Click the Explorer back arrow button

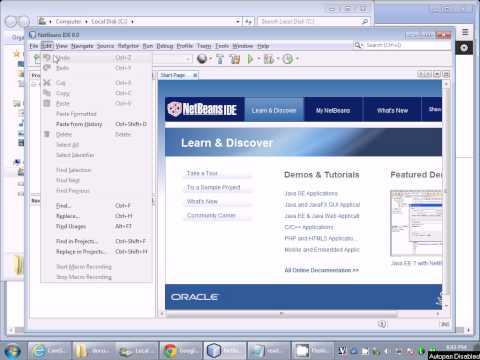pyautogui.click(x=11, y=21)
